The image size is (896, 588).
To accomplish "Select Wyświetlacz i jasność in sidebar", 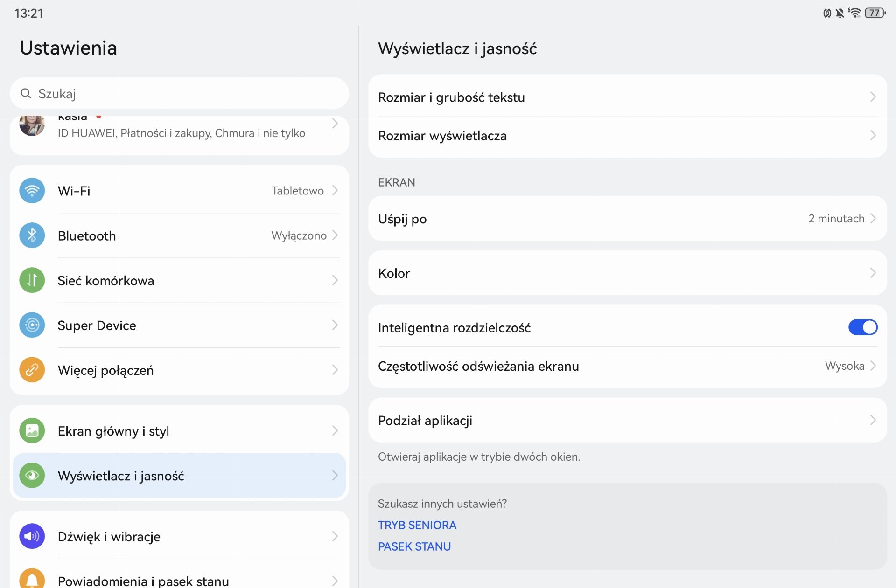I will pyautogui.click(x=179, y=476).
